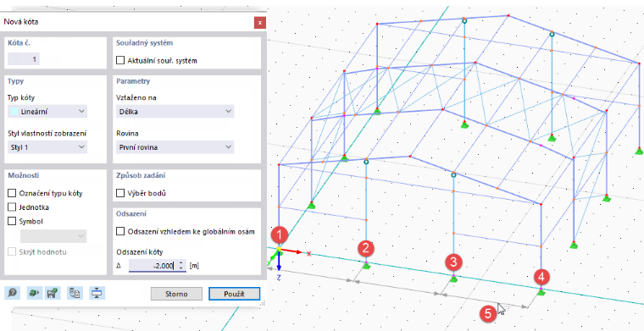Click the load default settings icon
644x331 pixels.
pos(34,293)
